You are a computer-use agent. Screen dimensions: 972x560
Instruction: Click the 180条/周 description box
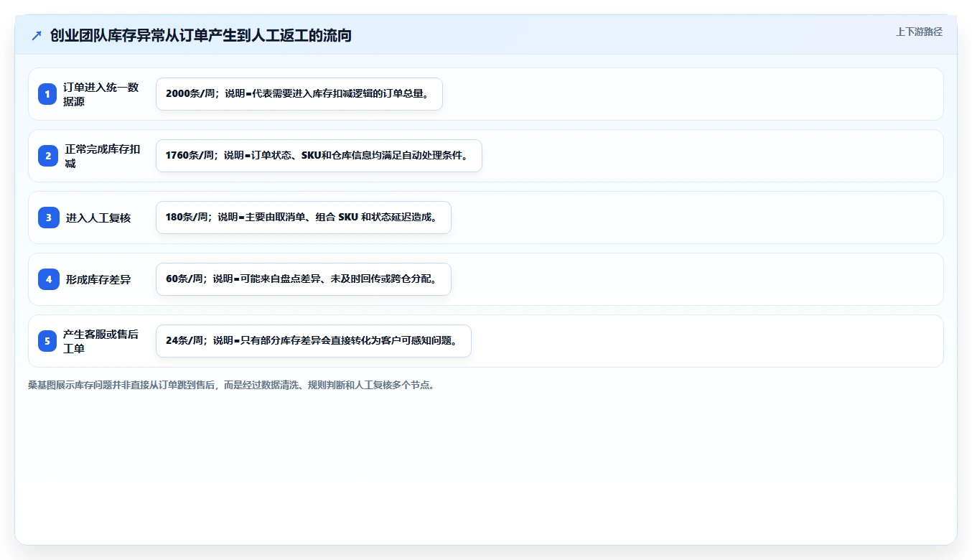tap(304, 218)
